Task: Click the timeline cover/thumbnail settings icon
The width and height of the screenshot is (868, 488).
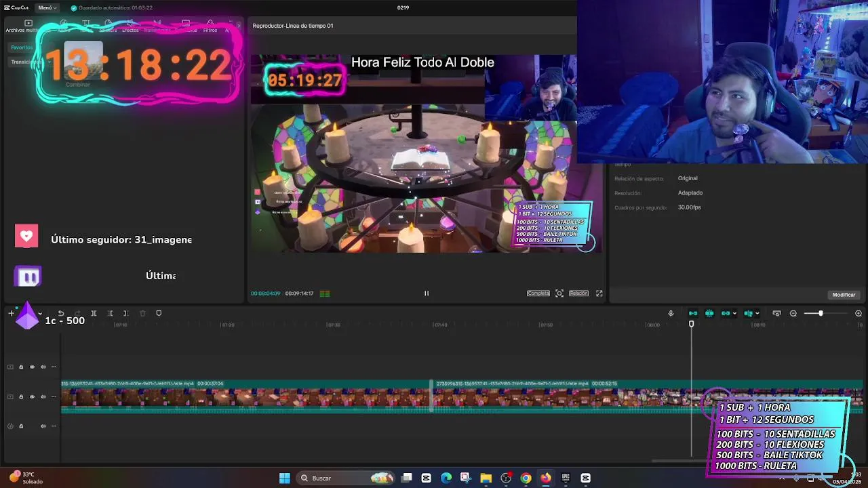Action: coord(776,313)
